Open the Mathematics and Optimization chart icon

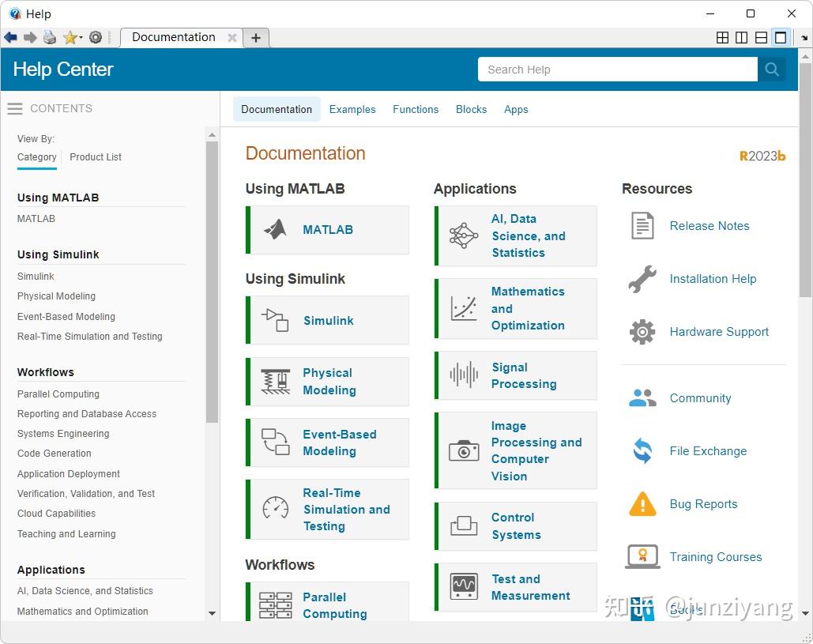point(464,308)
